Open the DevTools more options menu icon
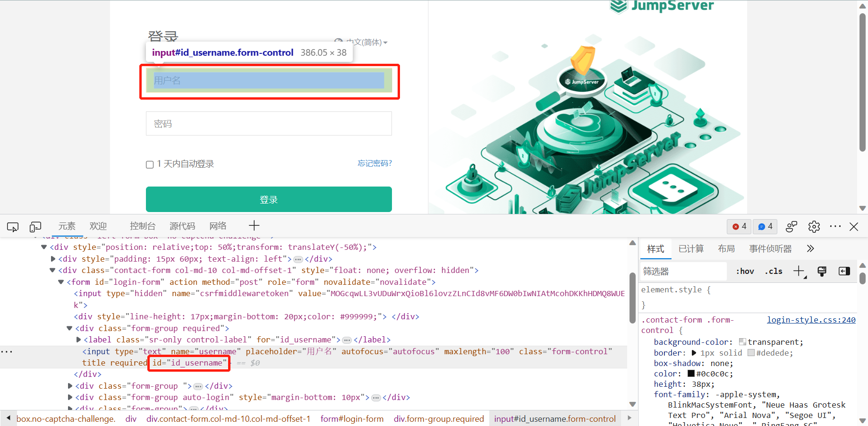The width and height of the screenshot is (868, 426). (x=835, y=227)
